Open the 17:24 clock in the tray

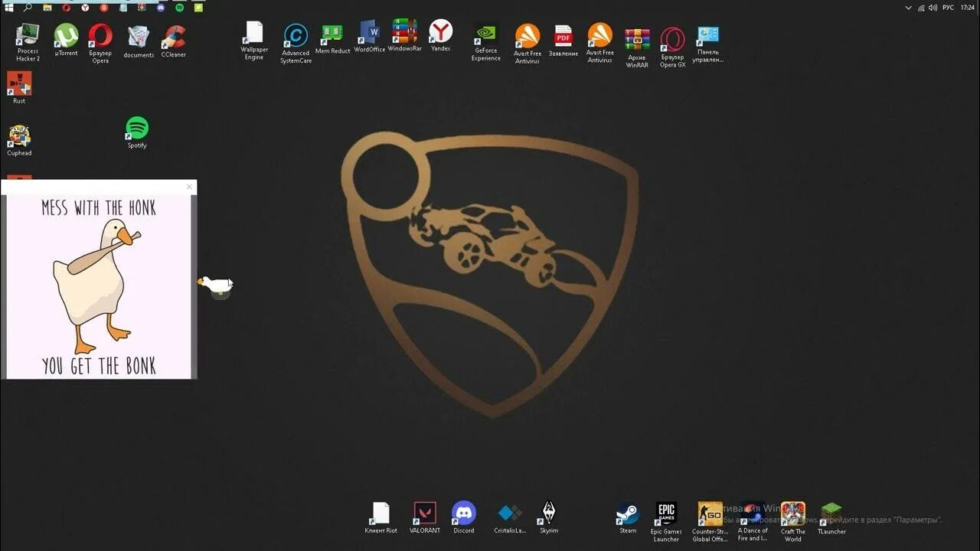click(x=969, y=8)
